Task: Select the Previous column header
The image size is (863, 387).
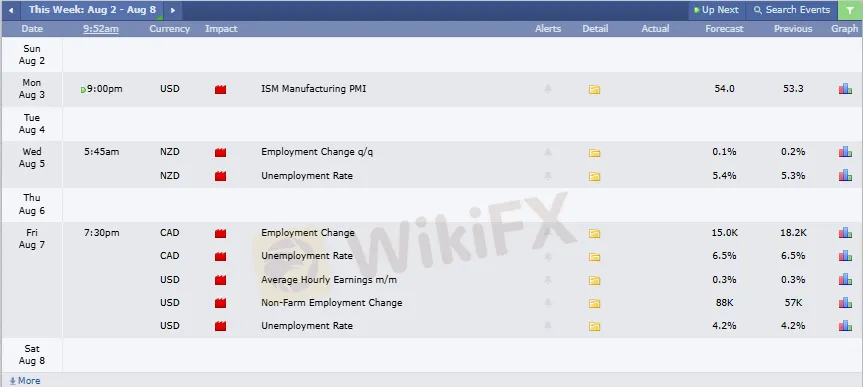Action: point(793,29)
